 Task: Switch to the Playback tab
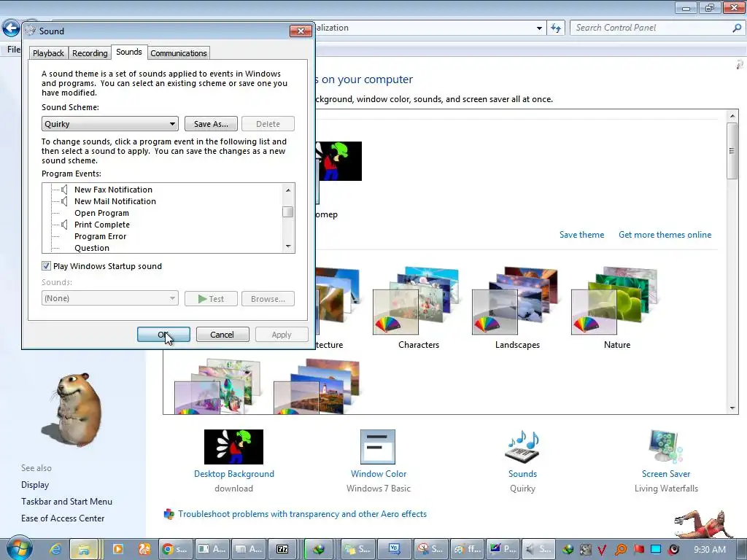pos(48,53)
